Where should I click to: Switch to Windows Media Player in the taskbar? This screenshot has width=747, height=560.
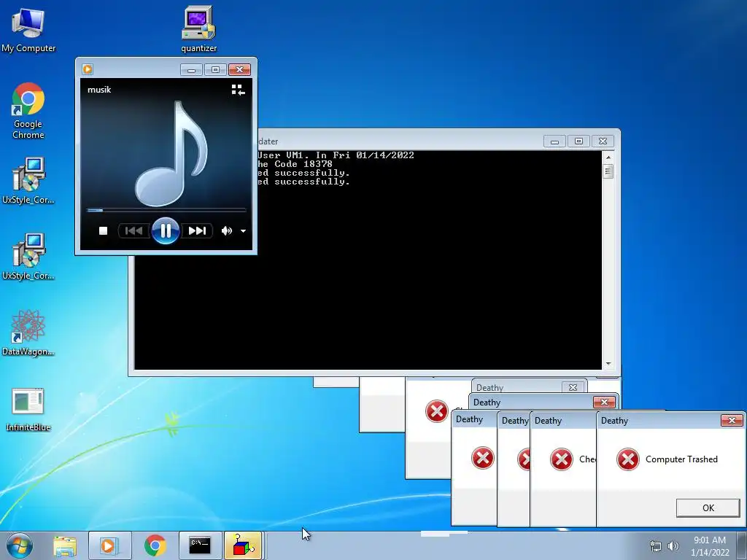click(109, 545)
